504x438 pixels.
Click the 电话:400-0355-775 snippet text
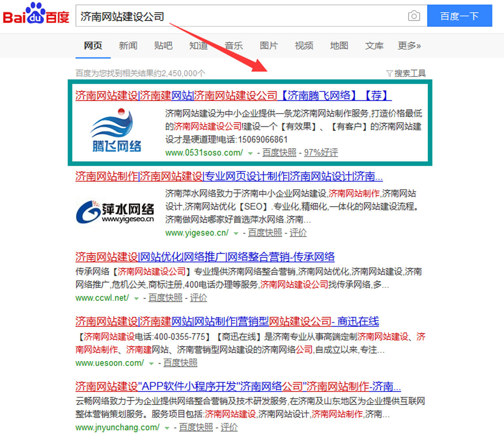click(x=170, y=337)
